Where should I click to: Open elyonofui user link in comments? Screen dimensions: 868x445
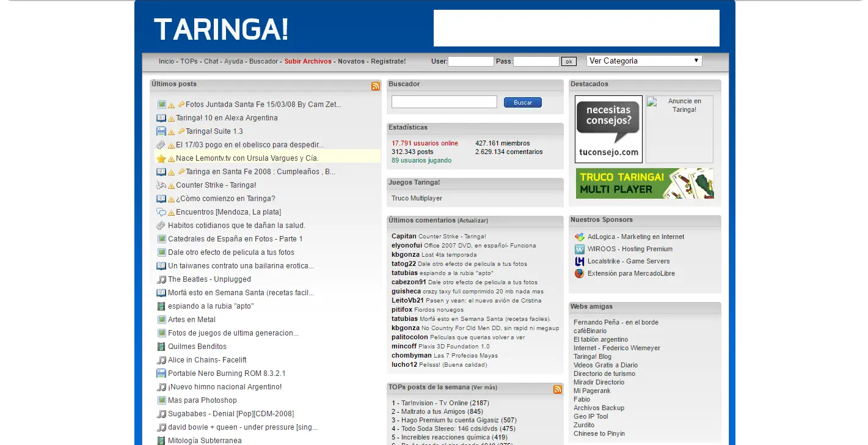[x=407, y=246]
